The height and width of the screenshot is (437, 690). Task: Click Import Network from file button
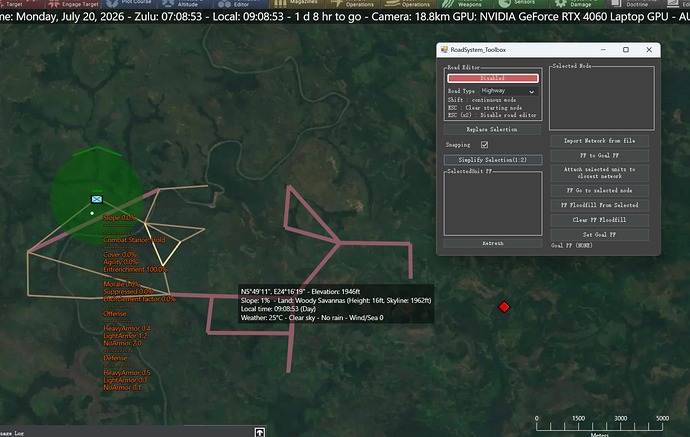click(599, 141)
